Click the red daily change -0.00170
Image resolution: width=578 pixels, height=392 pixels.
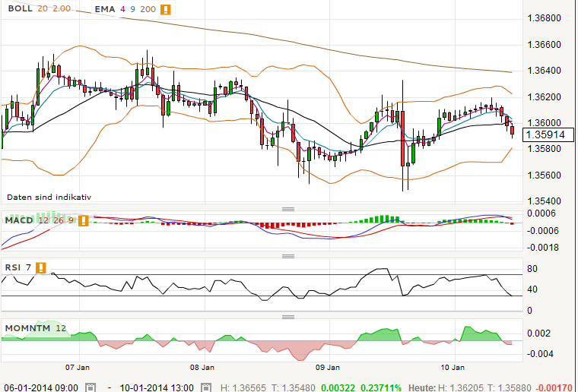click(x=554, y=388)
